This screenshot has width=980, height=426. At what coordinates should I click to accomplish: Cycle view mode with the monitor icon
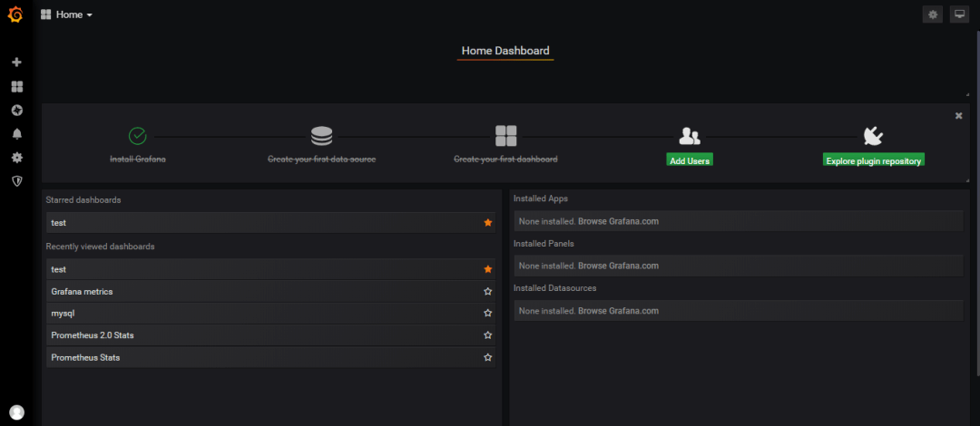[x=959, y=15]
